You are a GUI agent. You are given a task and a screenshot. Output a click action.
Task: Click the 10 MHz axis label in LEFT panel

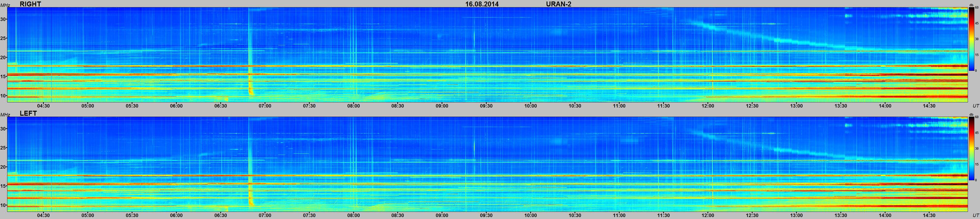click(x=3, y=205)
